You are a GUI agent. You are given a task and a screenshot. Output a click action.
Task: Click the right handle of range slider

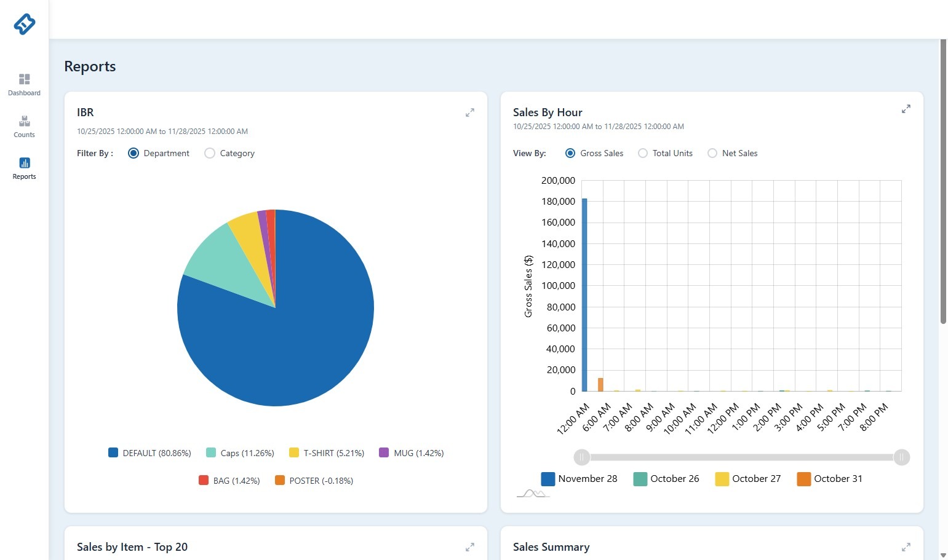(x=902, y=457)
